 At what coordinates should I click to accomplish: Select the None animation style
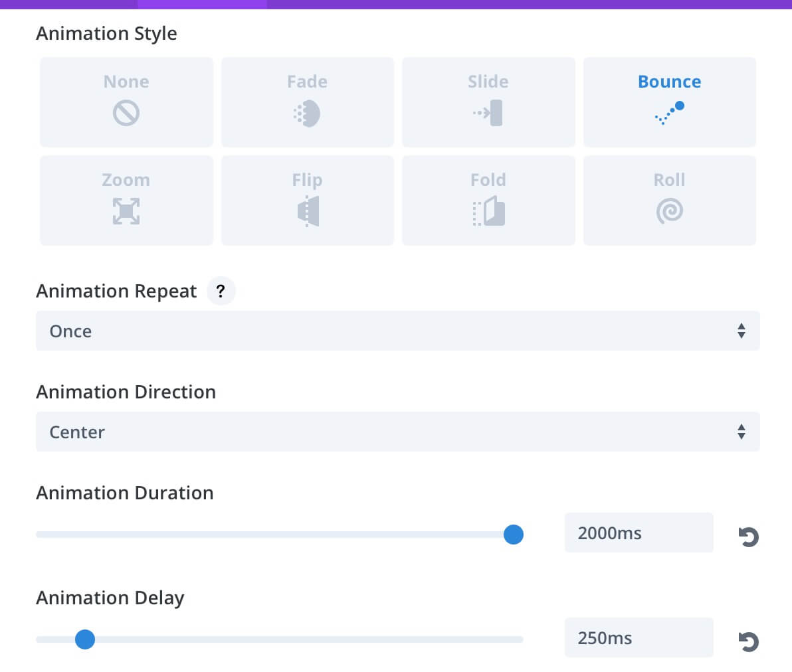click(x=126, y=102)
